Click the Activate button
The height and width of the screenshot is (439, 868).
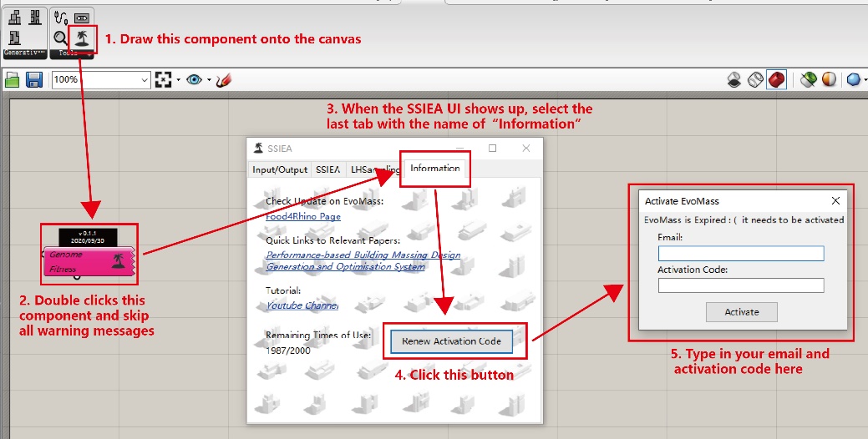(742, 312)
